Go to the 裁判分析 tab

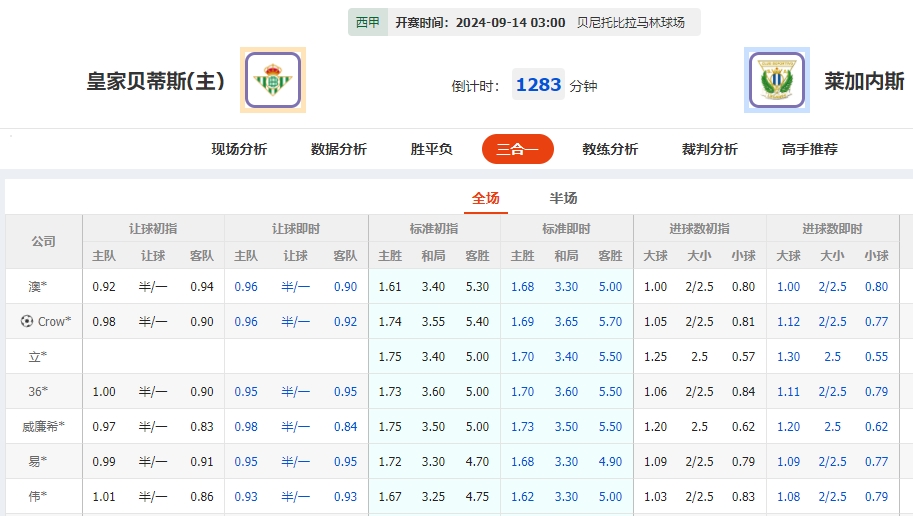710,149
